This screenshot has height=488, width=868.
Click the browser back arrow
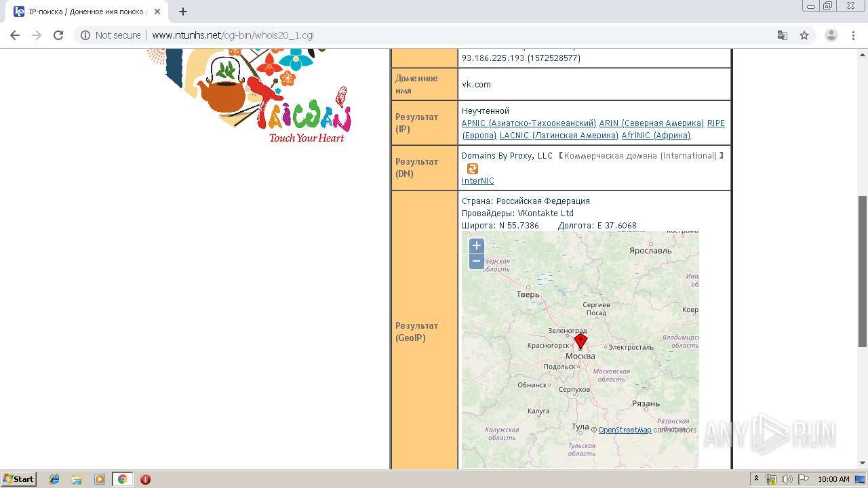coord(15,35)
